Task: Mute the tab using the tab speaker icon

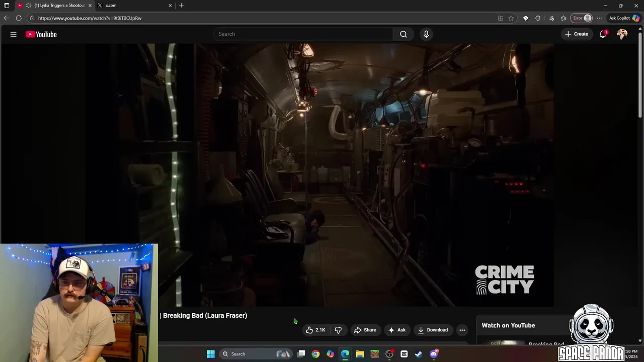Action: [28, 6]
